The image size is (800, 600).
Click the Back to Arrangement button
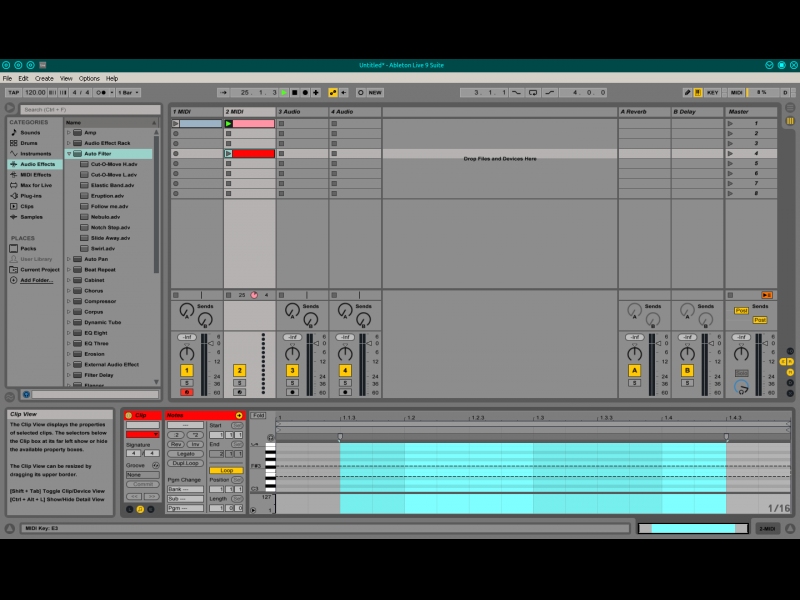coord(766,295)
